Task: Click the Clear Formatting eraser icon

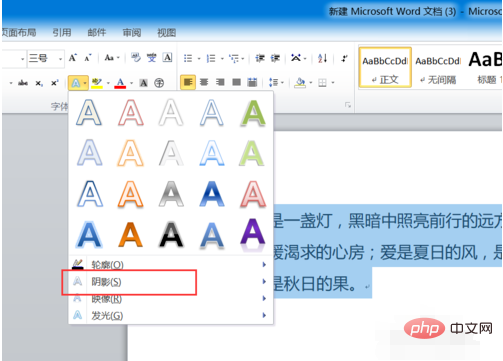Action: (136, 58)
